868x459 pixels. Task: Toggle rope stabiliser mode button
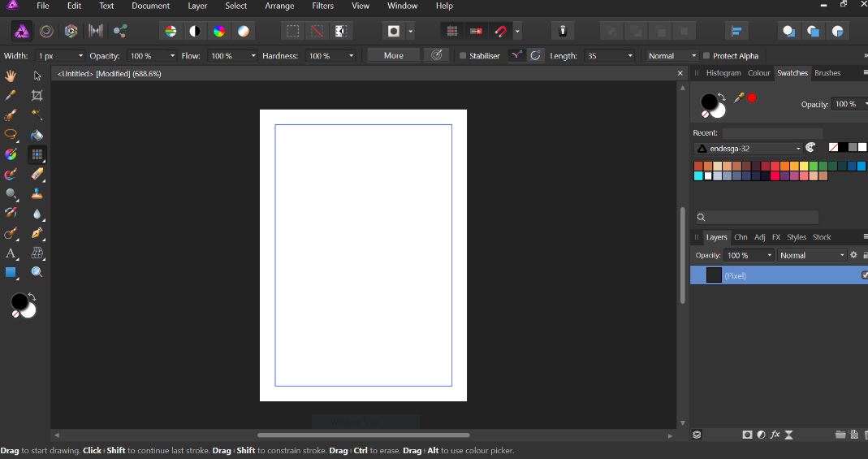point(516,55)
